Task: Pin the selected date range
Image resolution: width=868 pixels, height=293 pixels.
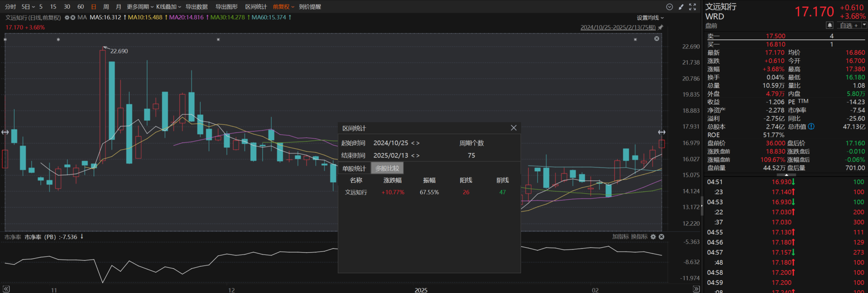Action: (660, 27)
